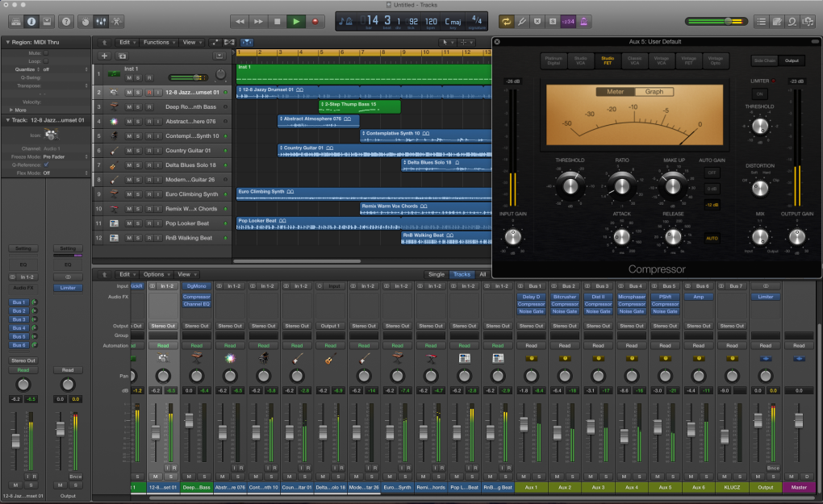Click the Limiter plug-in slot on Output strip

(x=765, y=297)
